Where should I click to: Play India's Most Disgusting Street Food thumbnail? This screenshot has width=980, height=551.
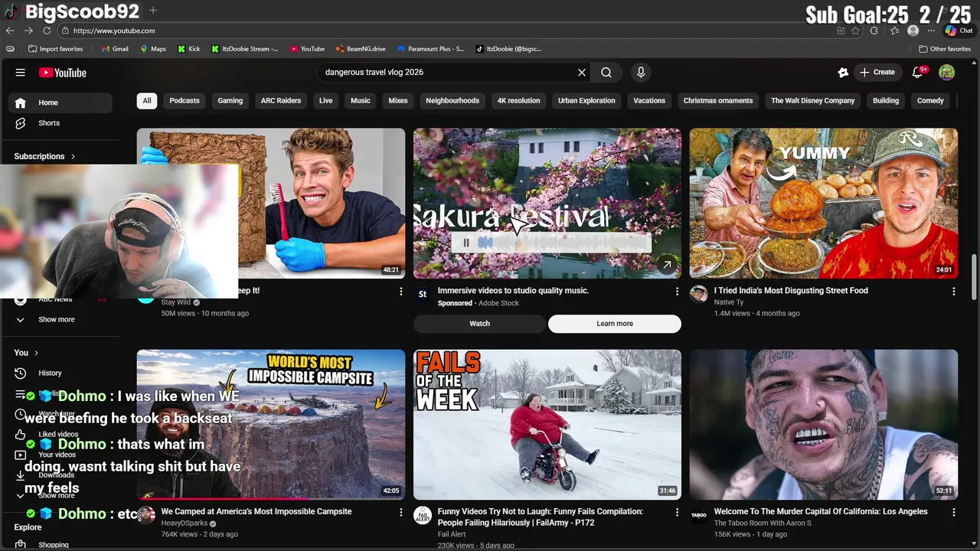pos(823,203)
